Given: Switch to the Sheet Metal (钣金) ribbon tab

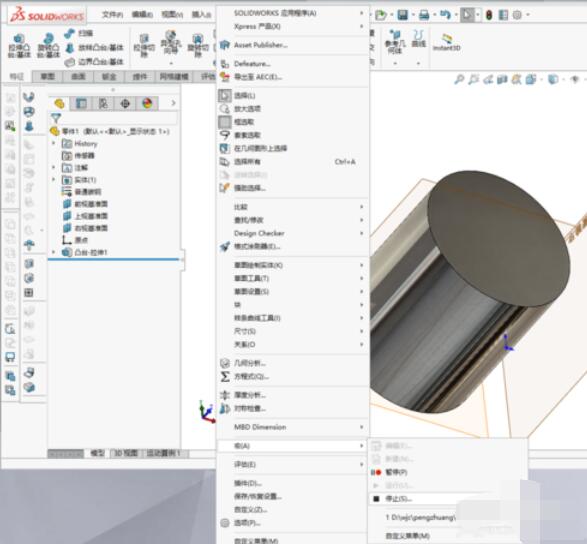Looking at the screenshot, I should coord(109,77).
